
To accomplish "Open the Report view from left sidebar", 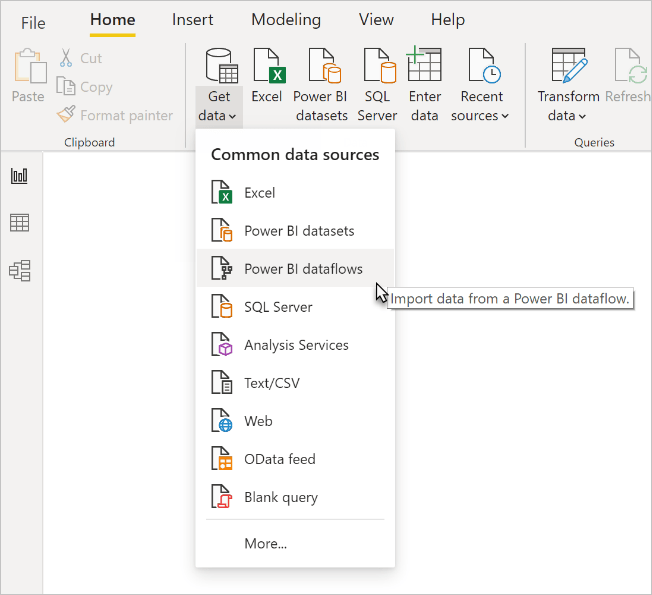I will tap(19, 176).
